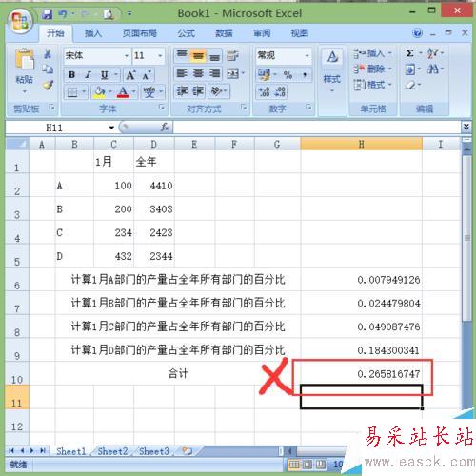This screenshot has height=476, width=476.
Task: Click the formula bar input field
Action: [x=317, y=128]
